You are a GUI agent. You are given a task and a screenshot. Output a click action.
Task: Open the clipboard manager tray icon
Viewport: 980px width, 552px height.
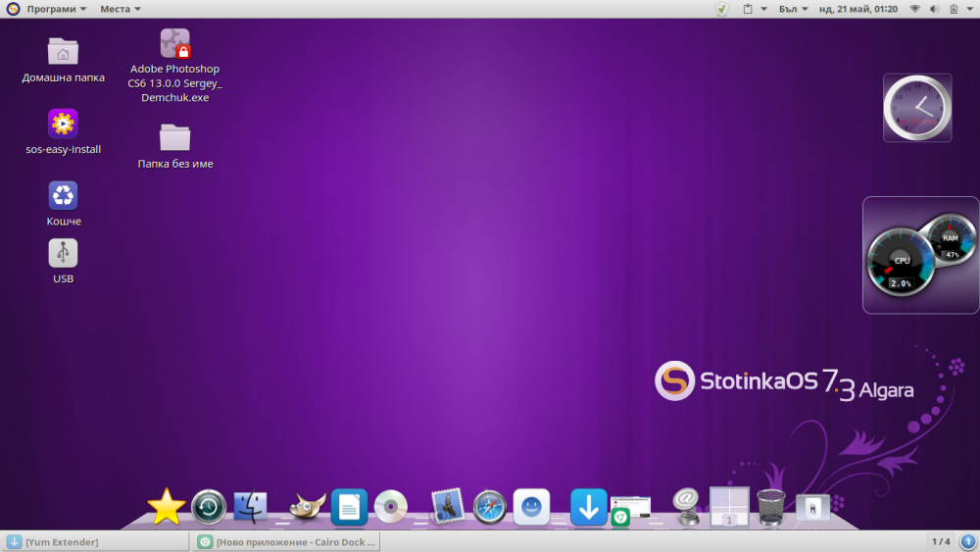pyautogui.click(x=748, y=9)
